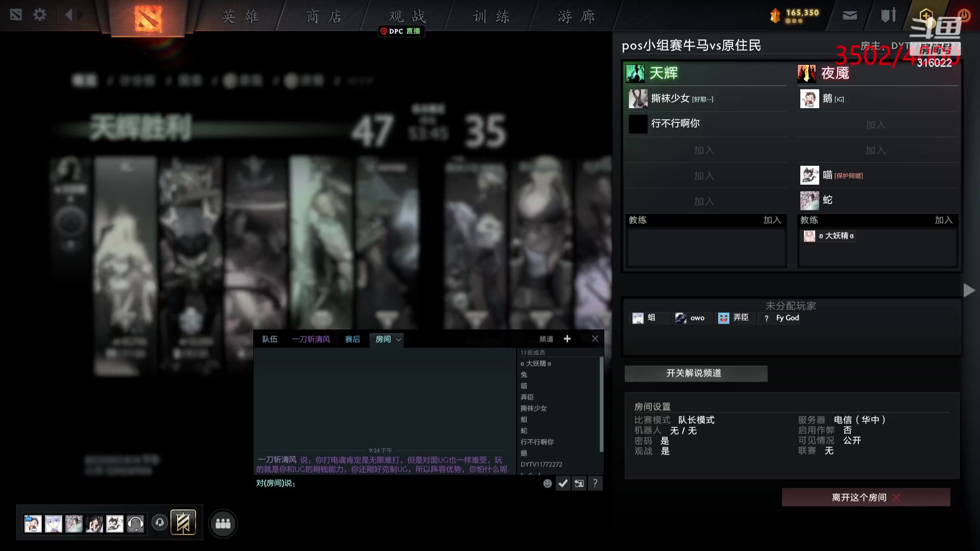
Task: Open the 房间 chat tab dropdown chevron
Action: [x=399, y=339]
